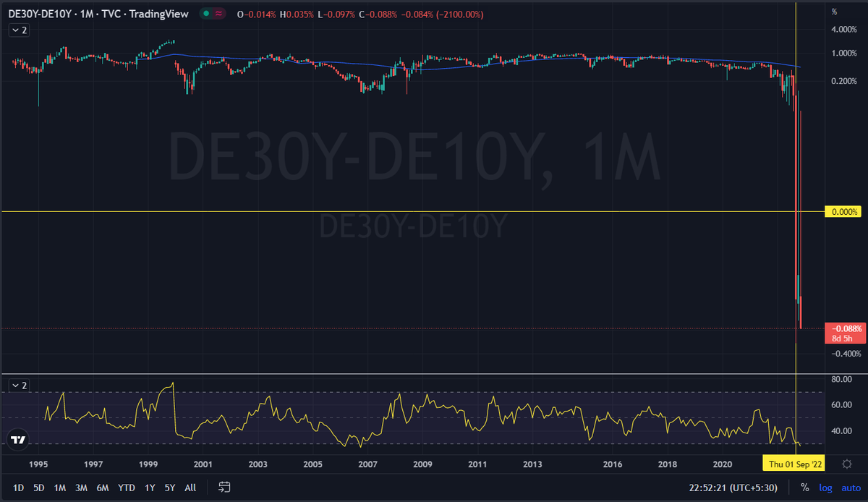Click the 80.00 RSI axis label

(x=841, y=379)
